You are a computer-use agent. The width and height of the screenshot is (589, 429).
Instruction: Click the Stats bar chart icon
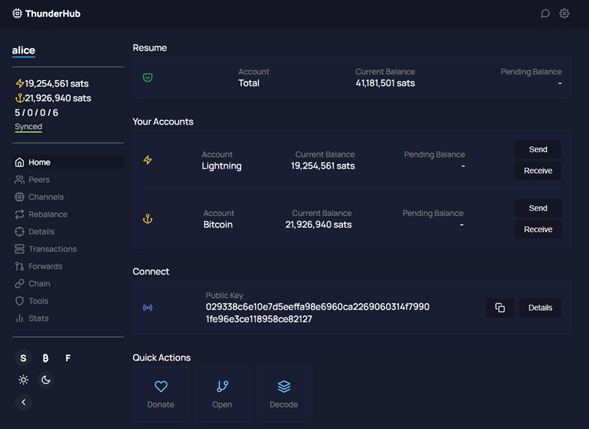point(20,318)
